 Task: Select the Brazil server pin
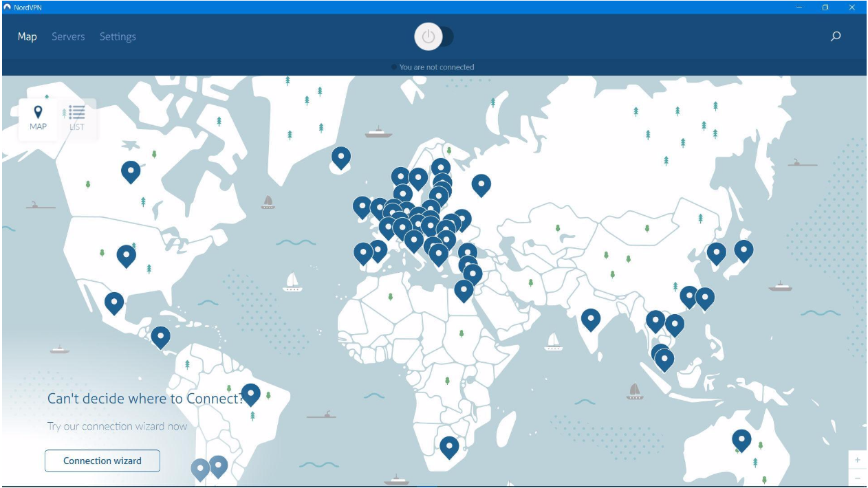pyautogui.click(x=251, y=392)
